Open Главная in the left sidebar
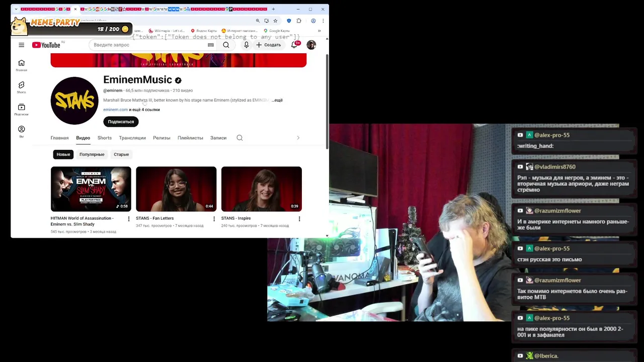 pyautogui.click(x=21, y=65)
